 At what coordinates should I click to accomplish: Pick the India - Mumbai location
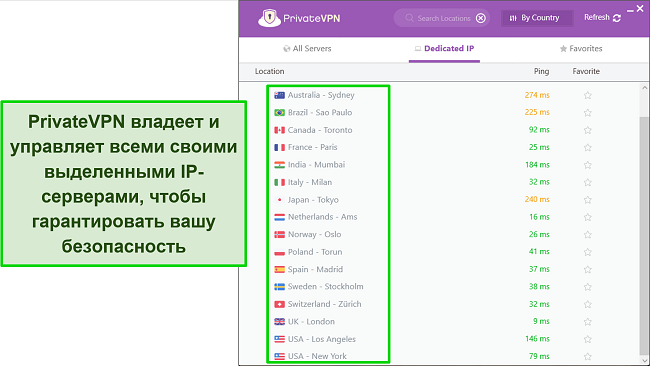pos(316,165)
